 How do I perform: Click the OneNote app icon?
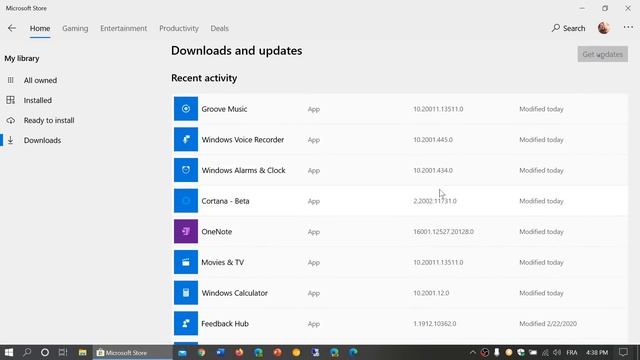click(186, 231)
